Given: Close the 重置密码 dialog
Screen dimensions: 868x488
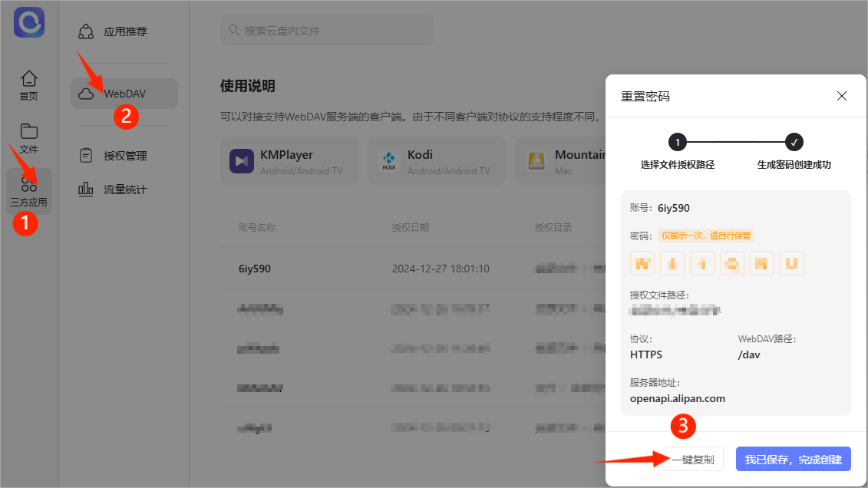Looking at the screenshot, I should (x=841, y=96).
